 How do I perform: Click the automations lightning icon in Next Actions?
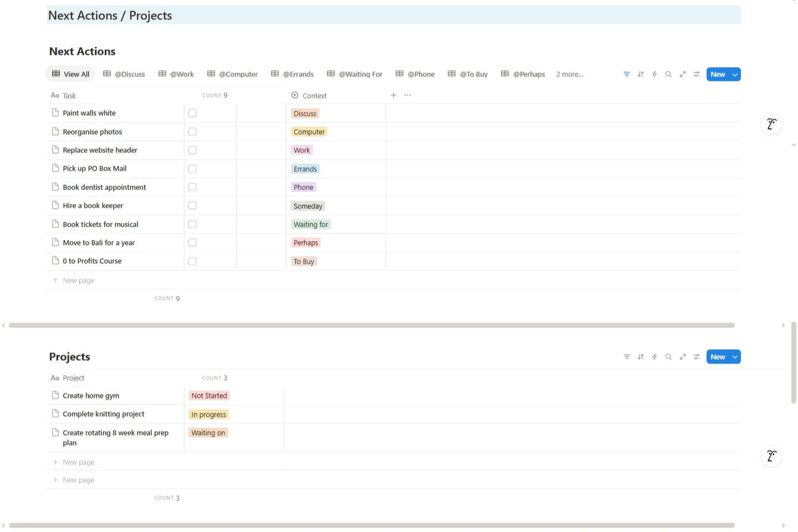pos(654,74)
